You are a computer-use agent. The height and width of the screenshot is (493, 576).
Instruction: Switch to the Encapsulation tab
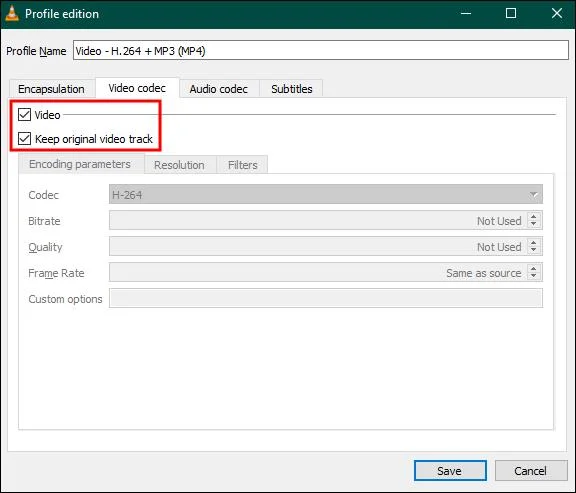pyautogui.click(x=51, y=89)
